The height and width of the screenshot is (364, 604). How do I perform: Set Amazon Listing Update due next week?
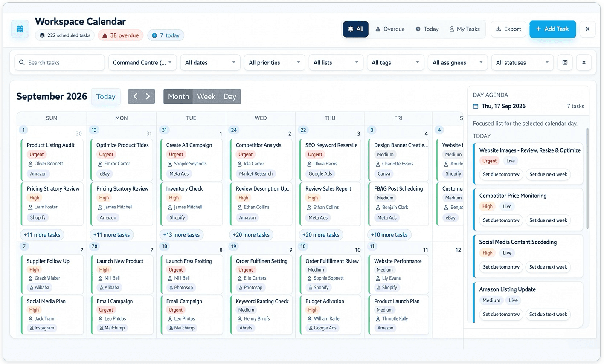(548, 315)
